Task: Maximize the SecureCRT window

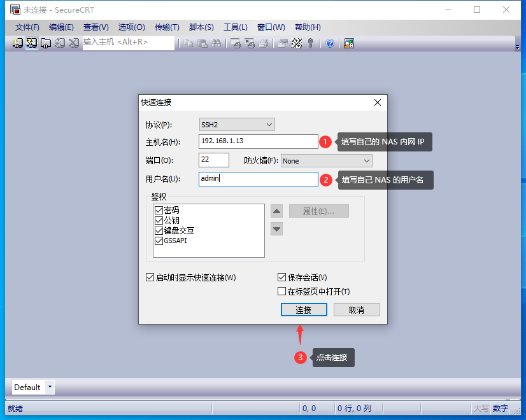Action: [x=477, y=10]
